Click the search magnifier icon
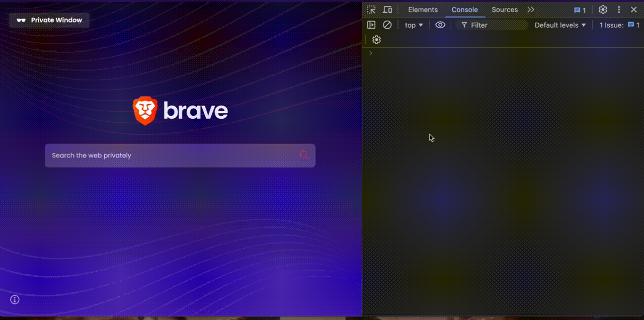The width and height of the screenshot is (644, 320). [x=304, y=155]
